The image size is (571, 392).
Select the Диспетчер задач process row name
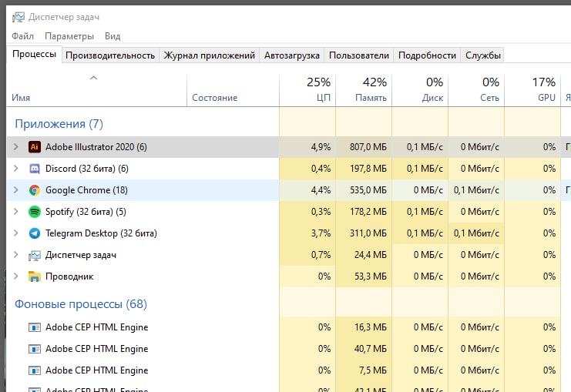click(x=80, y=255)
